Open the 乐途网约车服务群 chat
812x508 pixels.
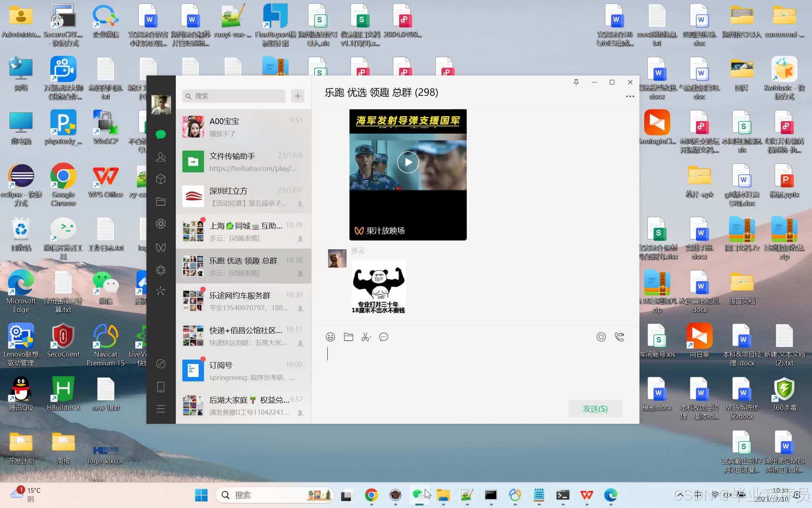point(244,301)
